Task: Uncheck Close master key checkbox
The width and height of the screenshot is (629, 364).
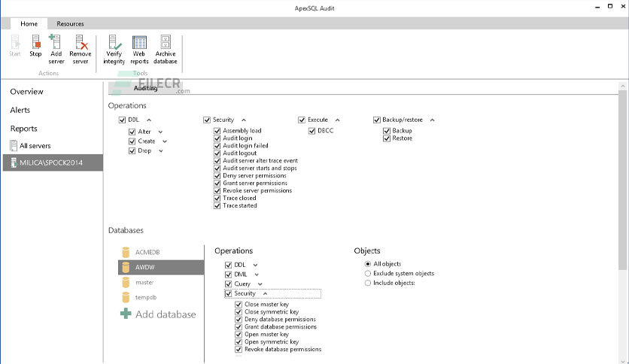Action: click(x=239, y=305)
